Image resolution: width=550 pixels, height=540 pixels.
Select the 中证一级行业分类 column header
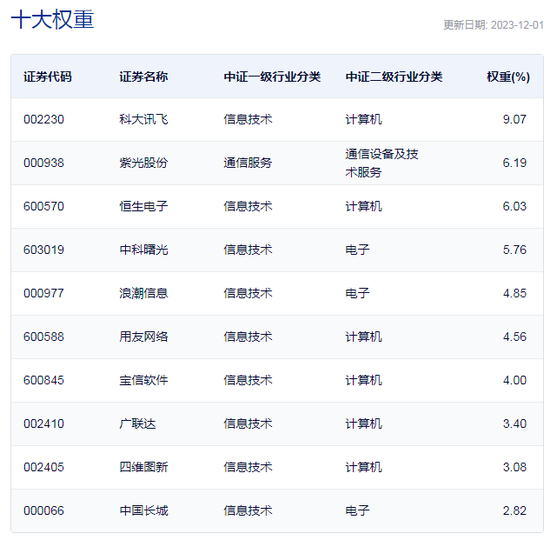coord(272,77)
